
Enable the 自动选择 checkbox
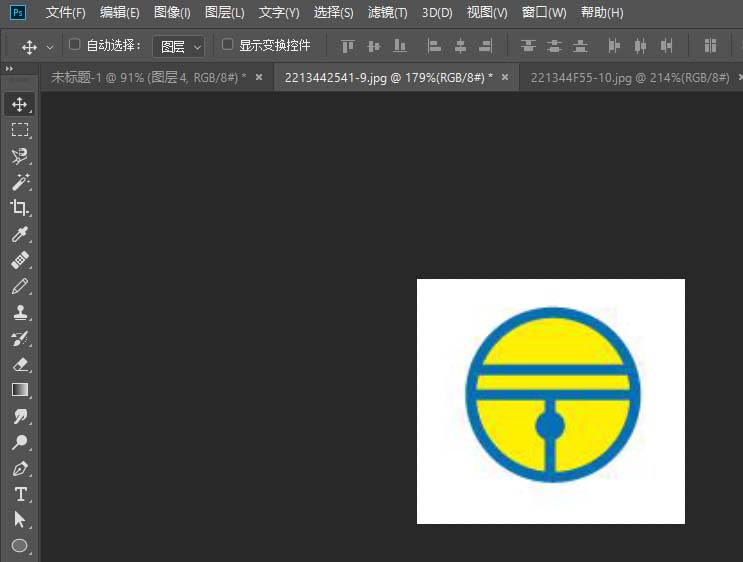74,45
